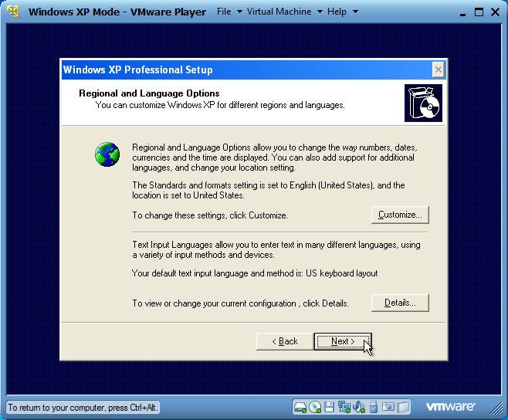Click the hard disk status icon
508x420 pixels.
coord(301,407)
